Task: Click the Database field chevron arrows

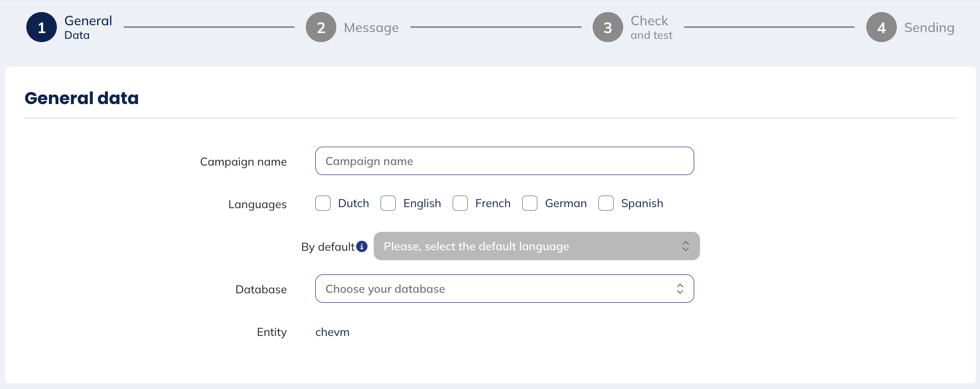Action: pos(680,289)
